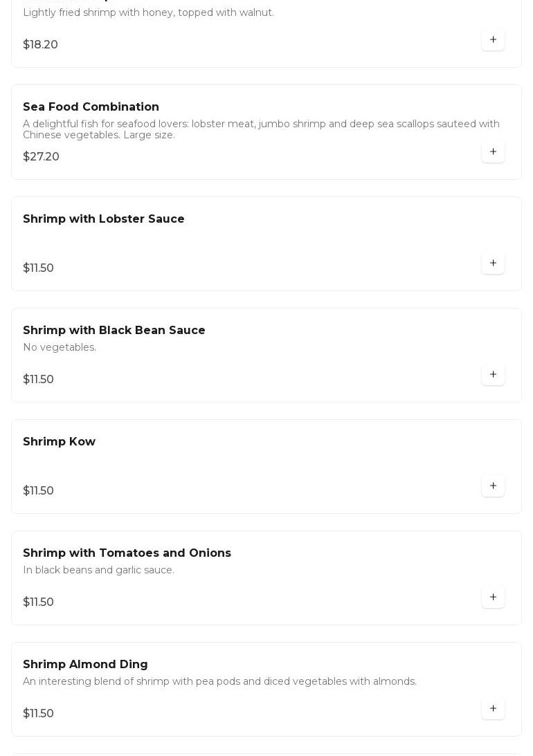This screenshot has width=533, height=756.
Task: Open Sea Food Combination item title
Action: (91, 107)
